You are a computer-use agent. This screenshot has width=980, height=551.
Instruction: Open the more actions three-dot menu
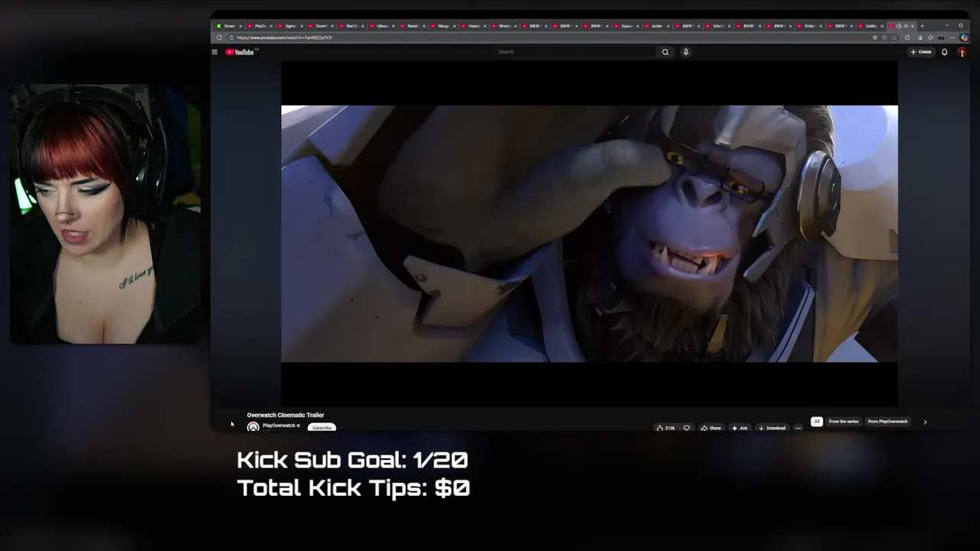pos(798,428)
